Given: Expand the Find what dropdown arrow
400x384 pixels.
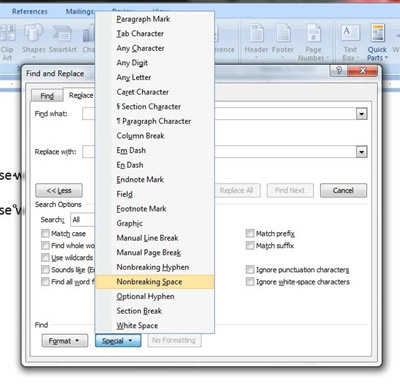Looking at the screenshot, I should click(x=361, y=114).
